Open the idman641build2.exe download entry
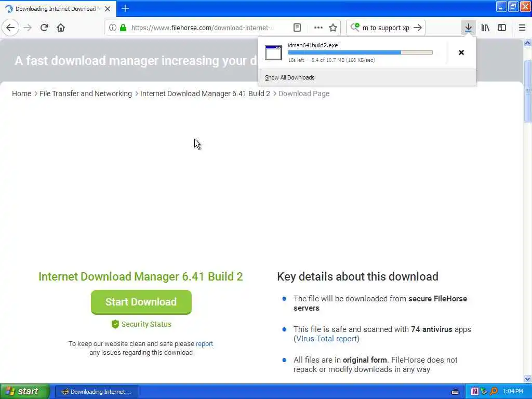Image resolution: width=532 pixels, height=399 pixels. point(352,52)
